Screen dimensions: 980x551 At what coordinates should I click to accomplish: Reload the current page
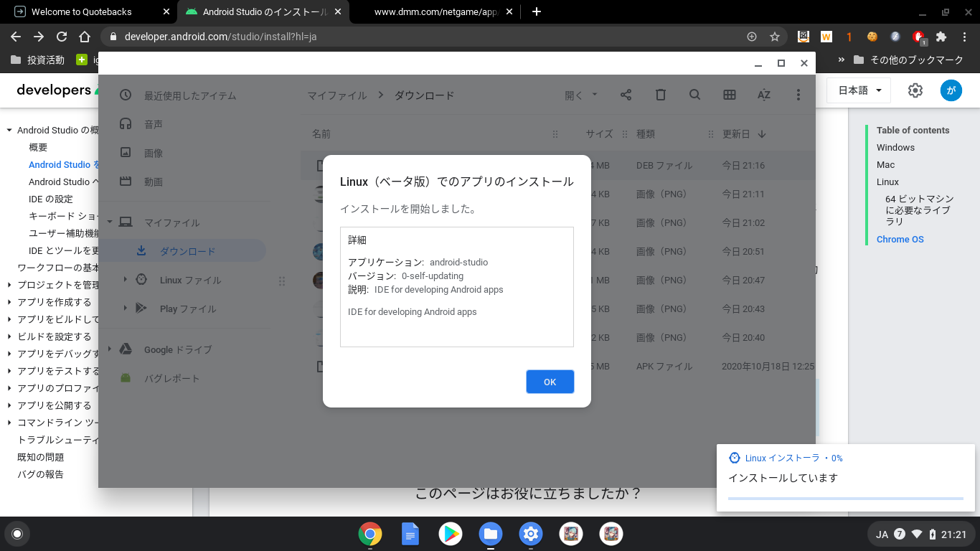click(62, 37)
